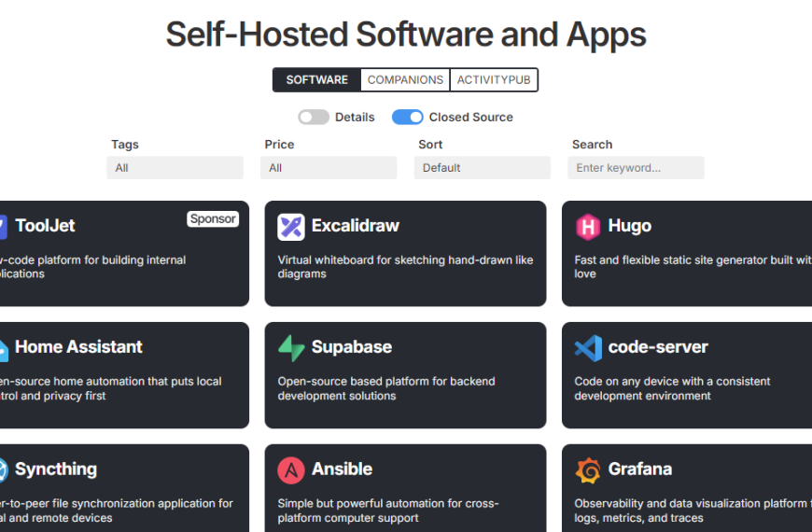Click the Hugo hexagon logo icon
Image resolution: width=812 pixels, height=532 pixels.
pos(588,227)
